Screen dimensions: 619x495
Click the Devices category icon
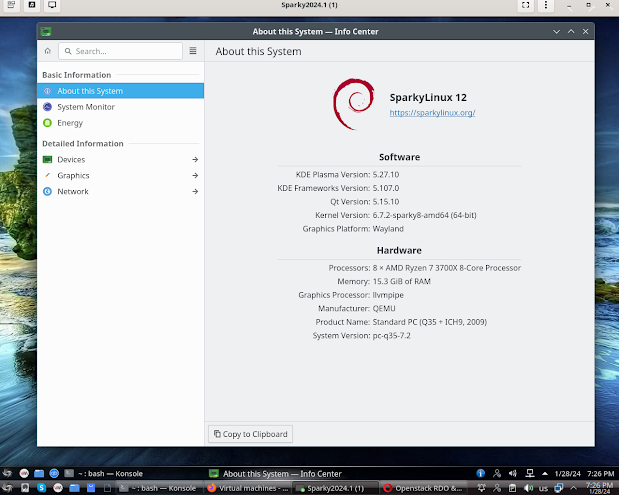[47, 159]
